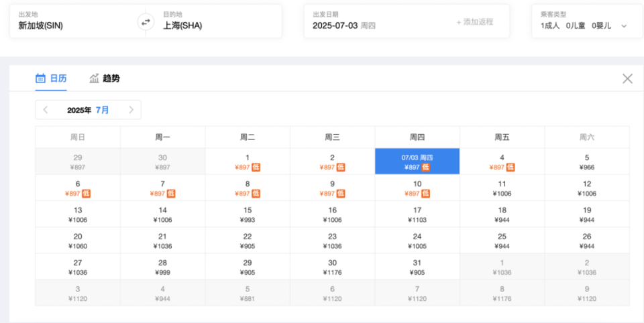Pick July 24 priced ¥1005
Image resolution: width=644 pixels, height=323 pixels.
click(x=417, y=240)
